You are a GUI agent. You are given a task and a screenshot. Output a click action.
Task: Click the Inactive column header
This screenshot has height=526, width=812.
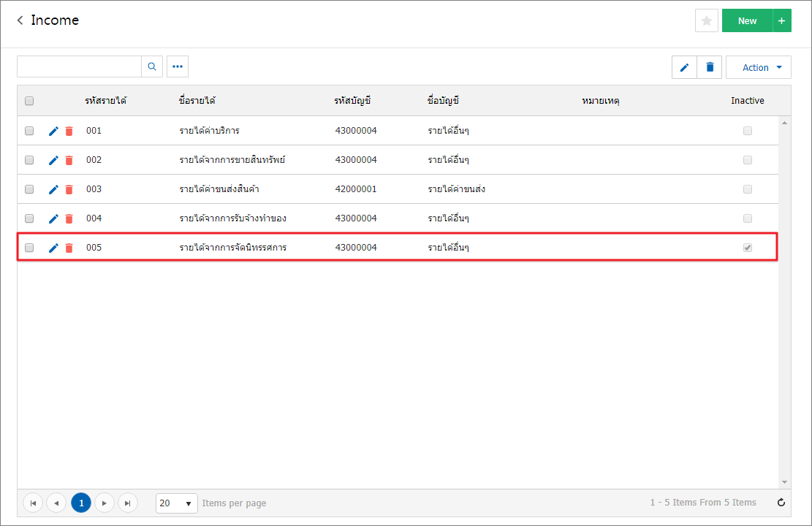747,100
